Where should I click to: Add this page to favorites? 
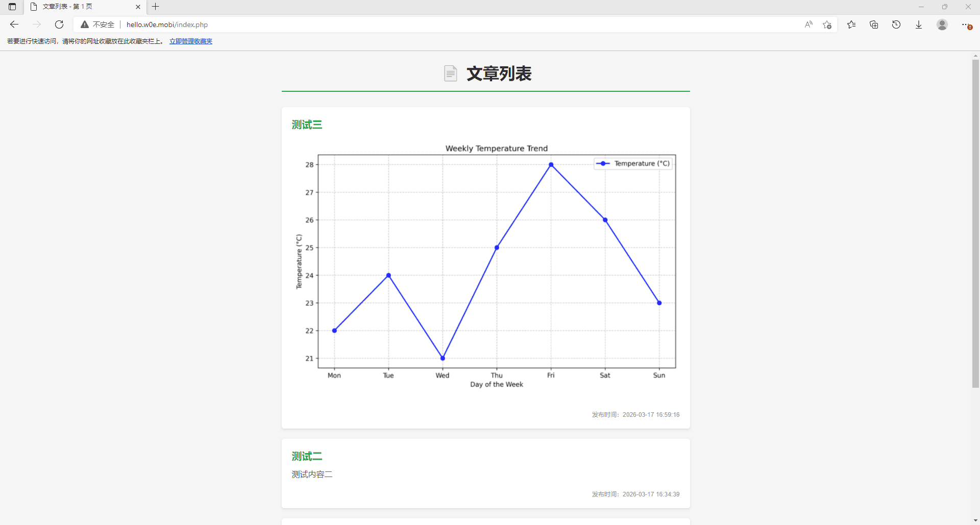[x=827, y=24]
